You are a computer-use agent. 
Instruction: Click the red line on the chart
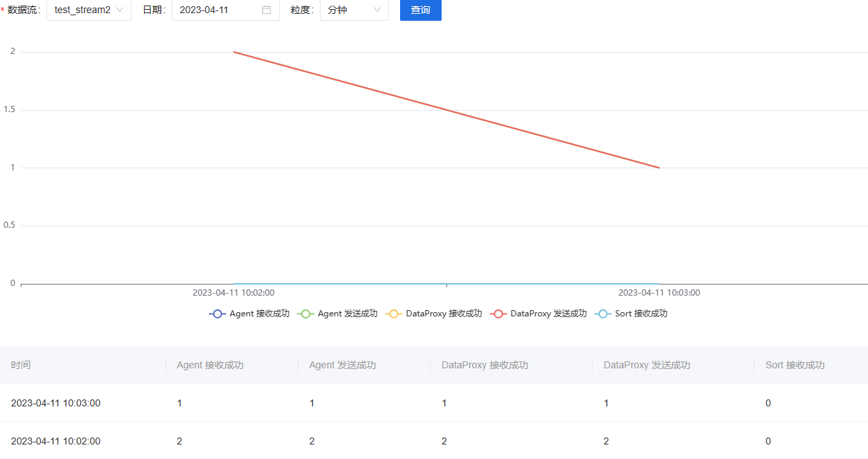pos(446,109)
